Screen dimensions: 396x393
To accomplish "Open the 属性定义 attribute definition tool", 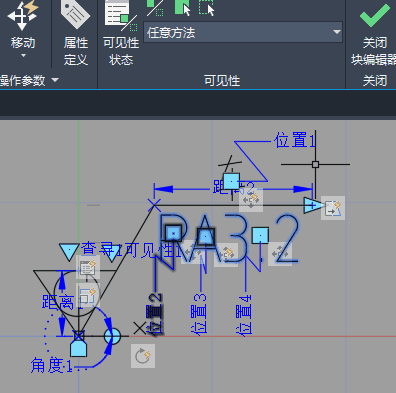I will (75, 33).
